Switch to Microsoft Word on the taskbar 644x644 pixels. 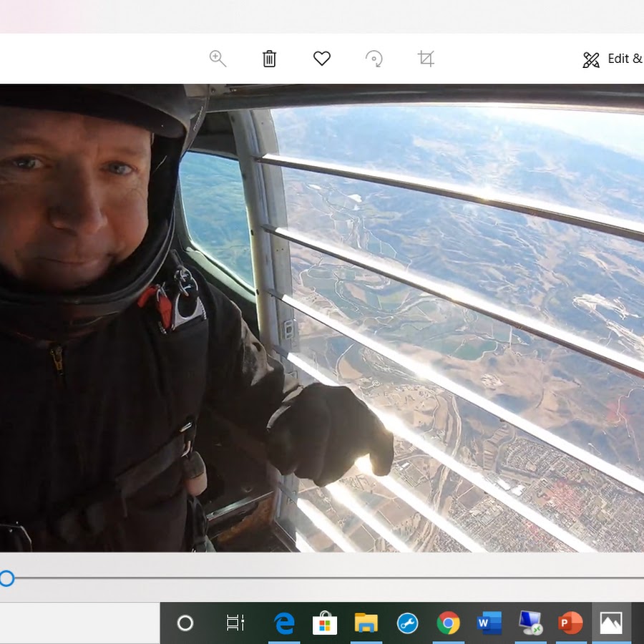(489, 623)
